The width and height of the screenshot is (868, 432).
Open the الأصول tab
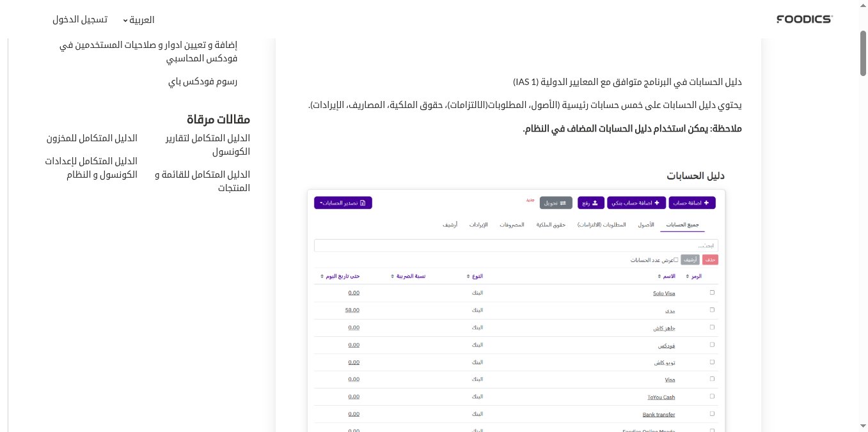(x=646, y=225)
